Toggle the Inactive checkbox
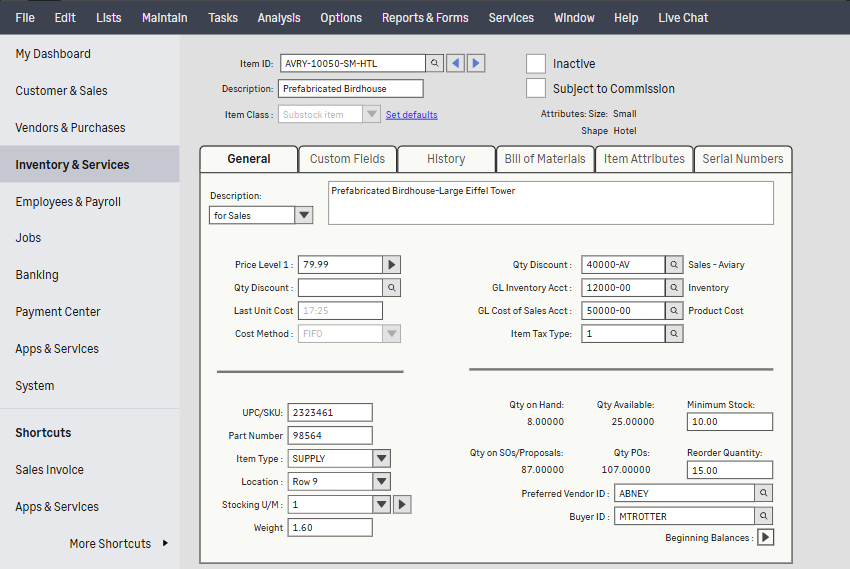Screen dimensions: 850x569 point(536,64)
